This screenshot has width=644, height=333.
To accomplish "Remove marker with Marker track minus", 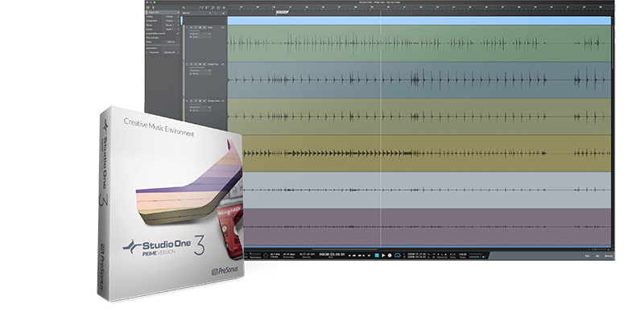I will click(215, 13).
